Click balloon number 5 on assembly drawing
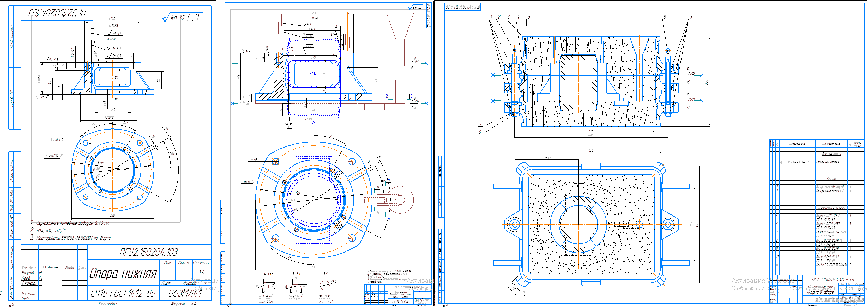868x307 pixels. (529, 17)
